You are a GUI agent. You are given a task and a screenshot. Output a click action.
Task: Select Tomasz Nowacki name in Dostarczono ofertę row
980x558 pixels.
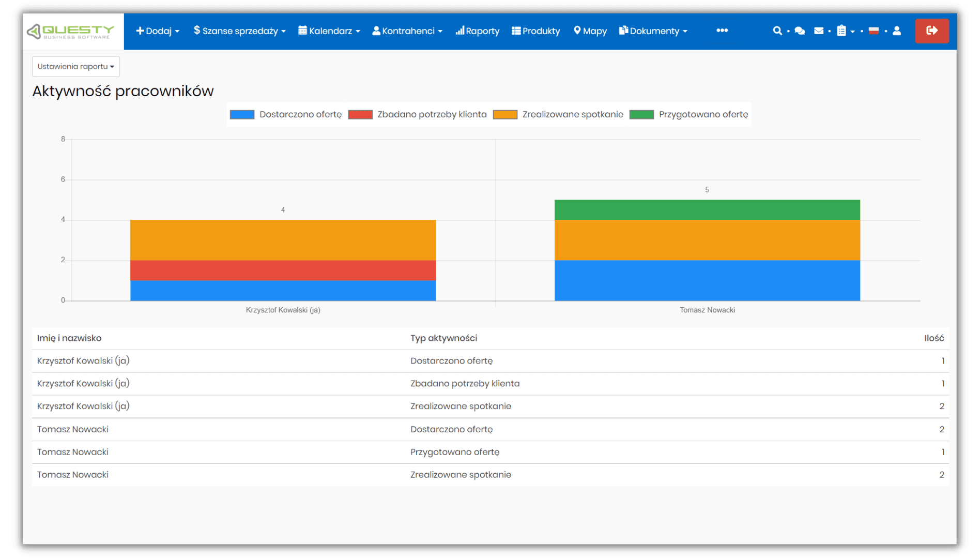[72, 429]
